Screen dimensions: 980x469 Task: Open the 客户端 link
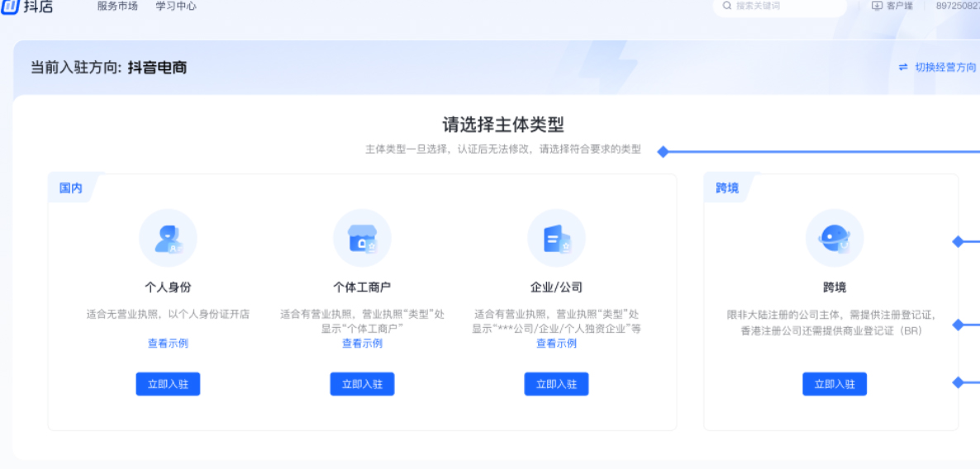(x=899, y=6)
